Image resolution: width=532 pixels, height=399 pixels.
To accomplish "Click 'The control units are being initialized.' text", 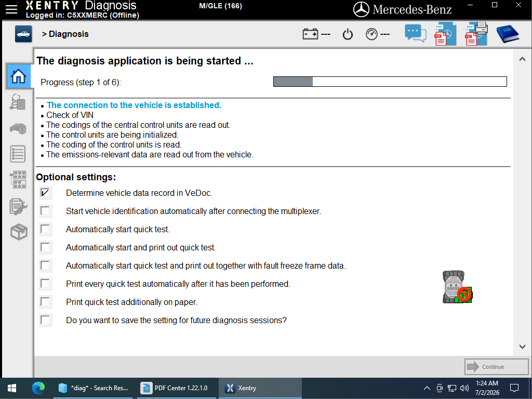I will pyautogui.click(x=112, y=135).
